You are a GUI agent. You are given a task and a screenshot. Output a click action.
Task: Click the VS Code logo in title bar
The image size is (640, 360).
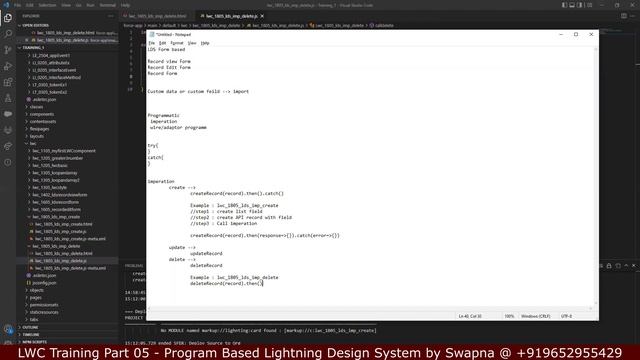(6, 5)
